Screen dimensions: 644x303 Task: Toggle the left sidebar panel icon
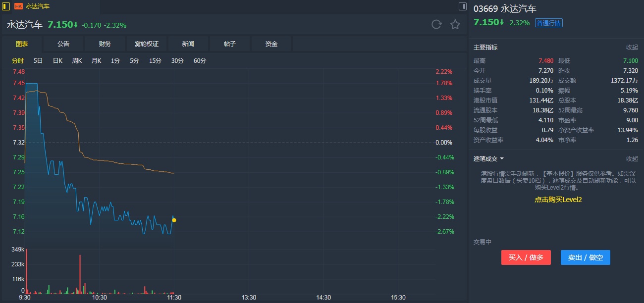(x=6, y=6)
